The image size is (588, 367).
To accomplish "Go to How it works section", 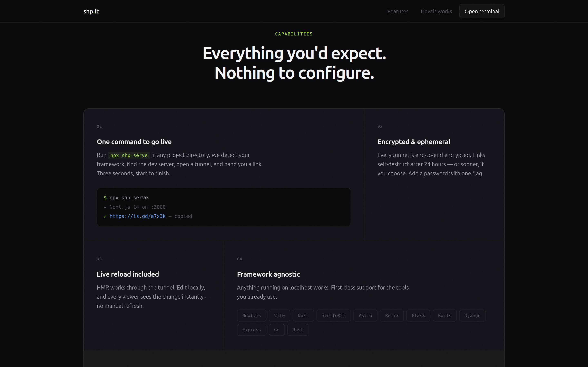I will [x=436, y=11].
